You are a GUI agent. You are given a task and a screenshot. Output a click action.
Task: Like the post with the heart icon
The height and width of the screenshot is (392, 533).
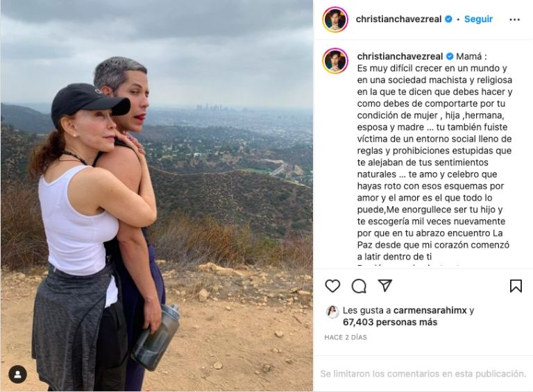[332, 286]
